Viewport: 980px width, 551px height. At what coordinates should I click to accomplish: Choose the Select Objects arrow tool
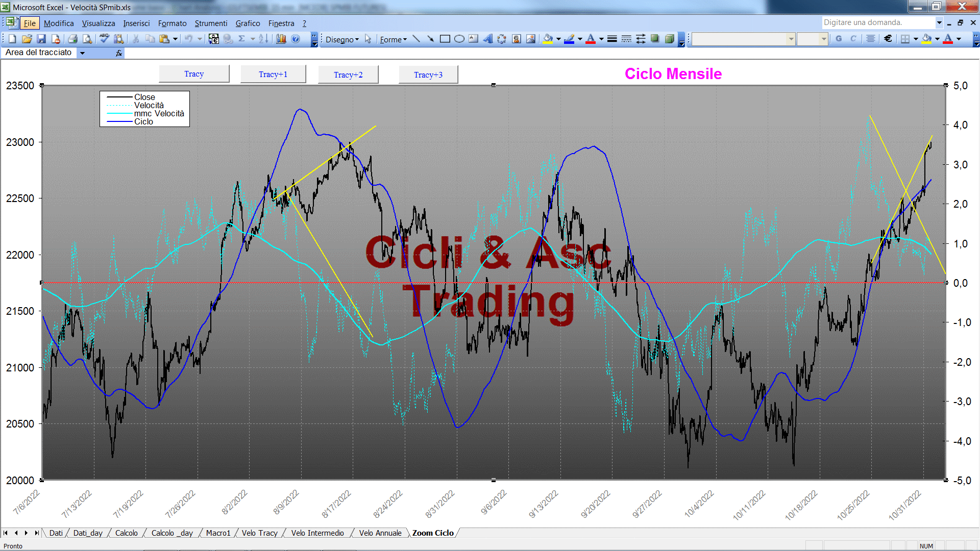[x=368, y=39]
